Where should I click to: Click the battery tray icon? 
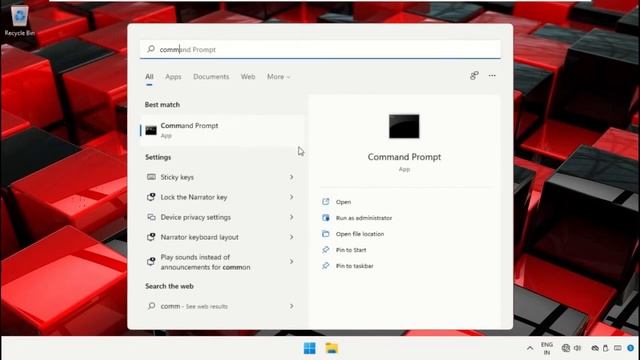pyautogui.click(x=606, y=348)
